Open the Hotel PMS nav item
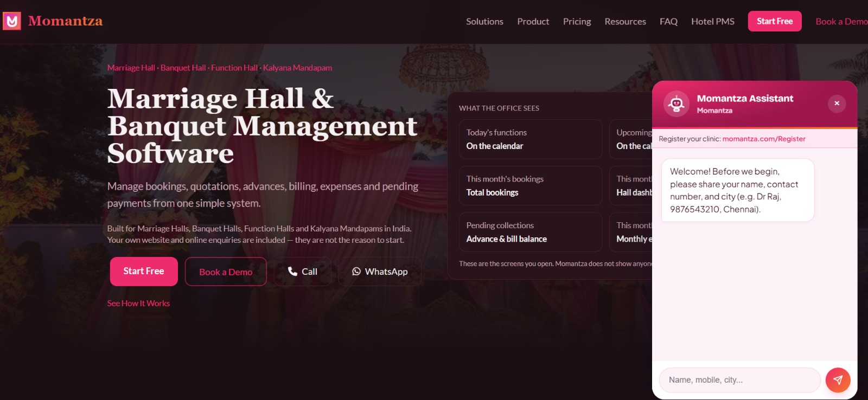This screenshot has width=868, height=400. pos(713,22)
